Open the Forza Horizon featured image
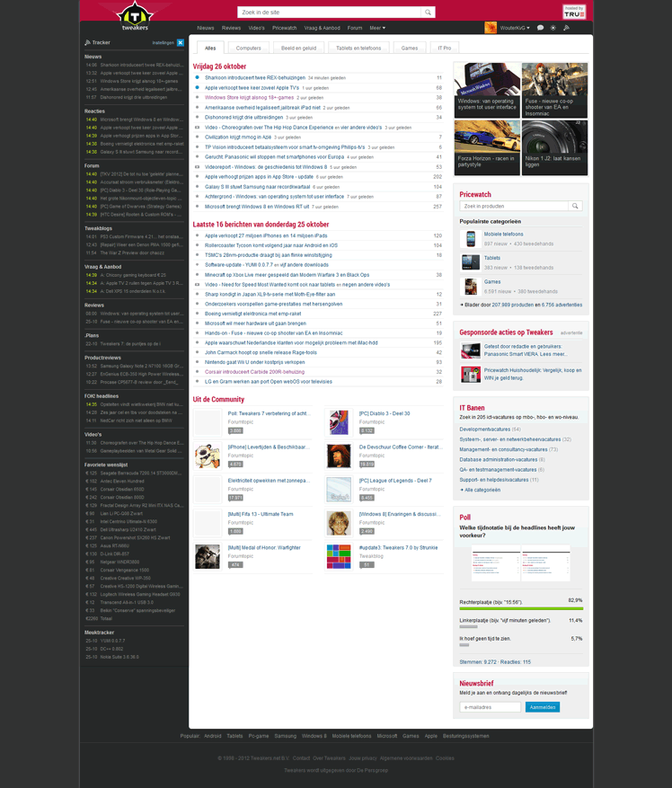The height and width of the screenshot is (788, 672). (x=487, y=147)
